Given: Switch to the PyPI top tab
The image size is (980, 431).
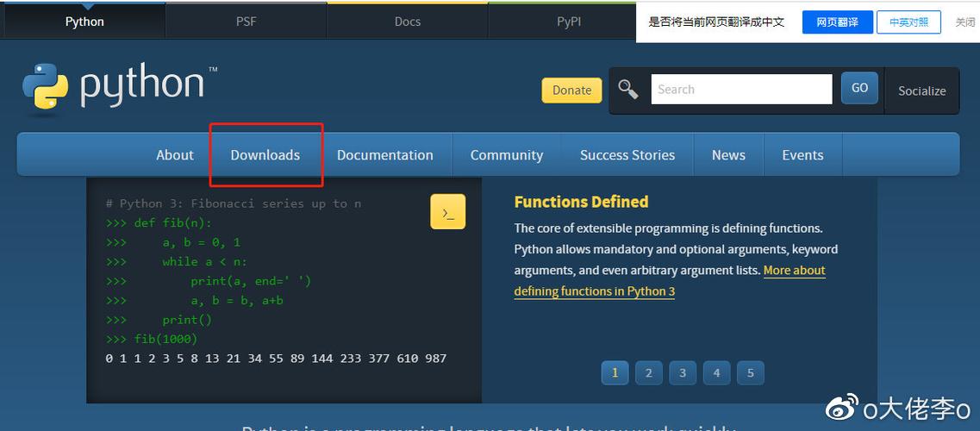Looking at the screenshot, I should tap(568, 22).
